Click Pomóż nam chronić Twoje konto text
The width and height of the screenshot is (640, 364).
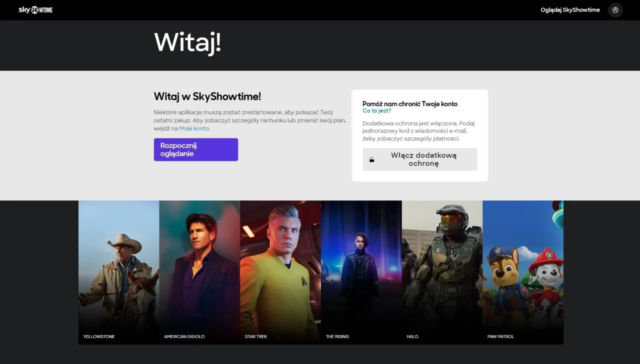tap(410, 104)
